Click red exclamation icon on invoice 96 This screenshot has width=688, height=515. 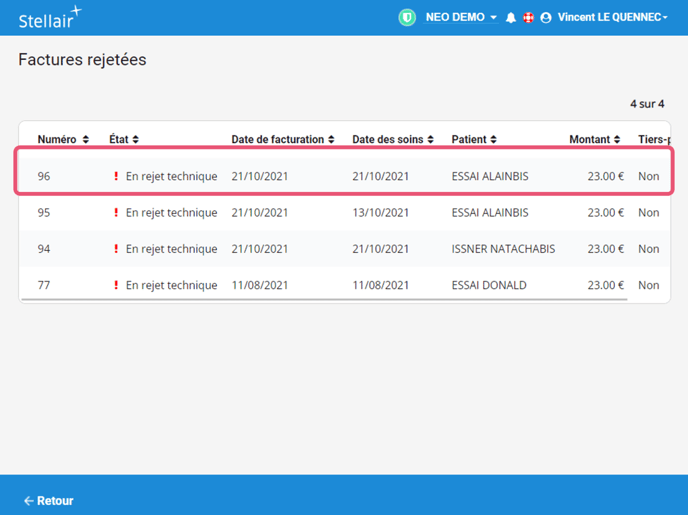[116, 177]
